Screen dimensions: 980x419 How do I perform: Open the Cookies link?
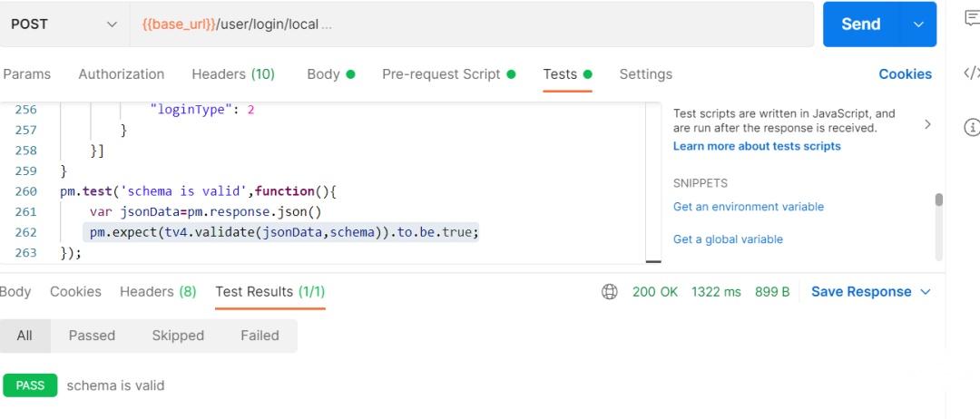pyautogui.click(x=905, y=74)
